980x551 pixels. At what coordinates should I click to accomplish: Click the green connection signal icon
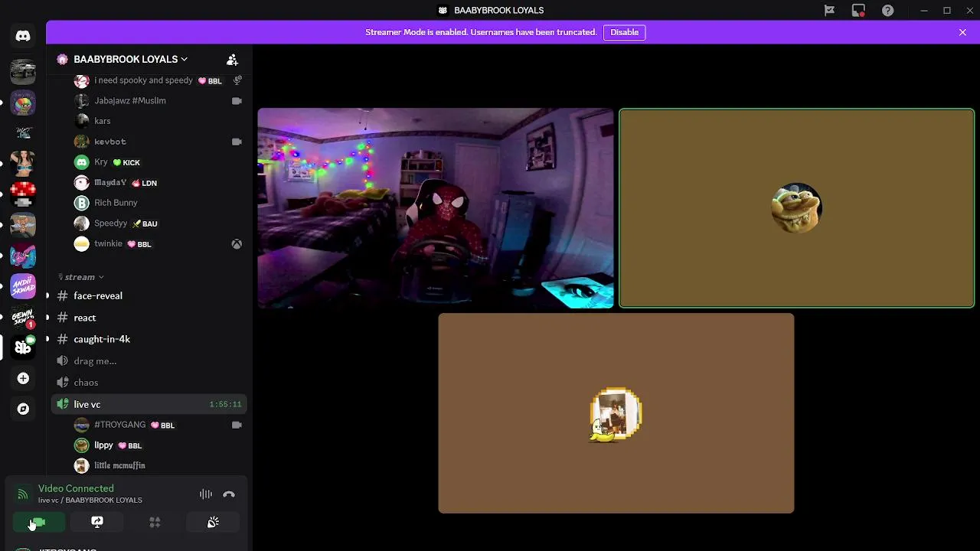(23, 494)
